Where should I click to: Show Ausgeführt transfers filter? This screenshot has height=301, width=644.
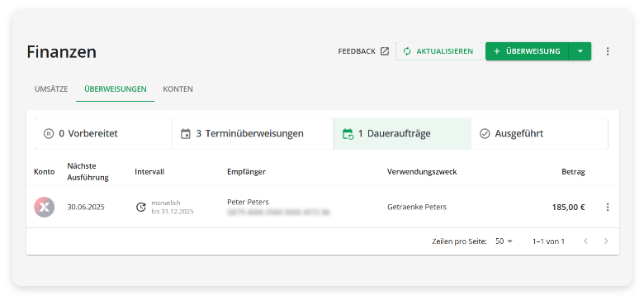point(539,134)
